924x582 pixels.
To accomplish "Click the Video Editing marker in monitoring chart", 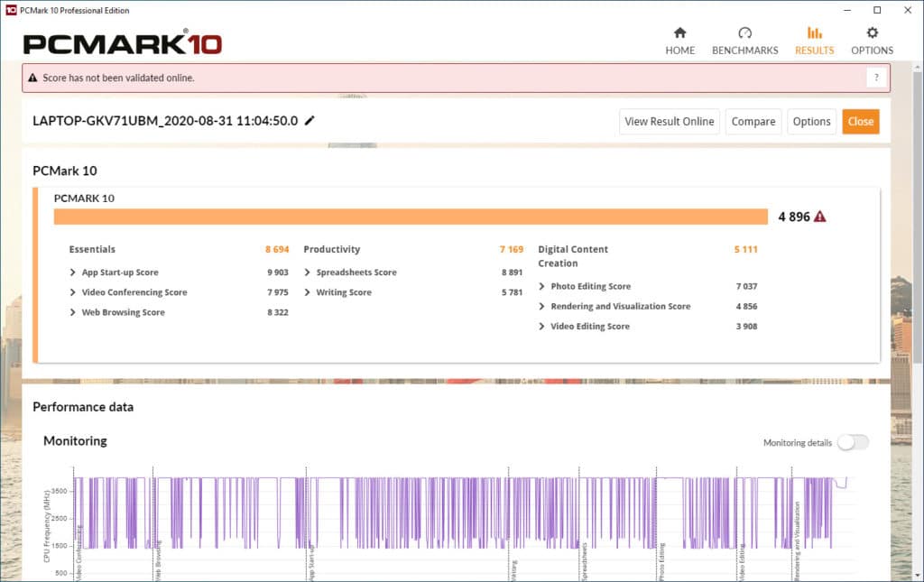I will pos(742,562).
